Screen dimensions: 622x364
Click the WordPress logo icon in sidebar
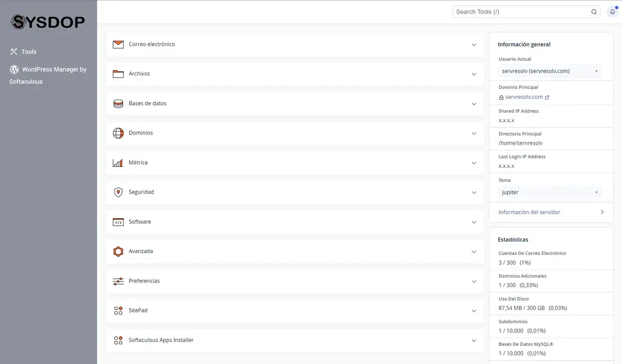pyautogui.click(x=14, y=70)
